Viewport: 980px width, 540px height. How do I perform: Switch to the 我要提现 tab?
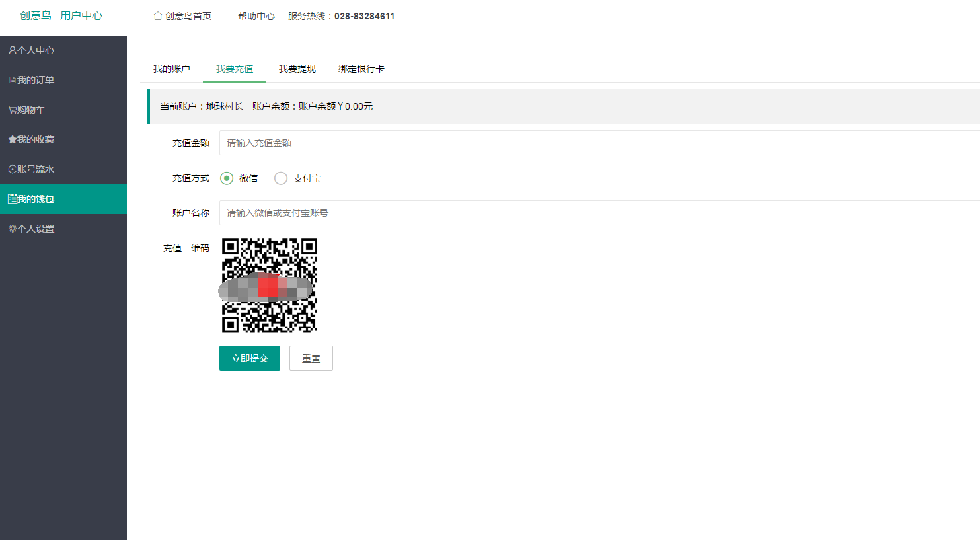[297, 69]
